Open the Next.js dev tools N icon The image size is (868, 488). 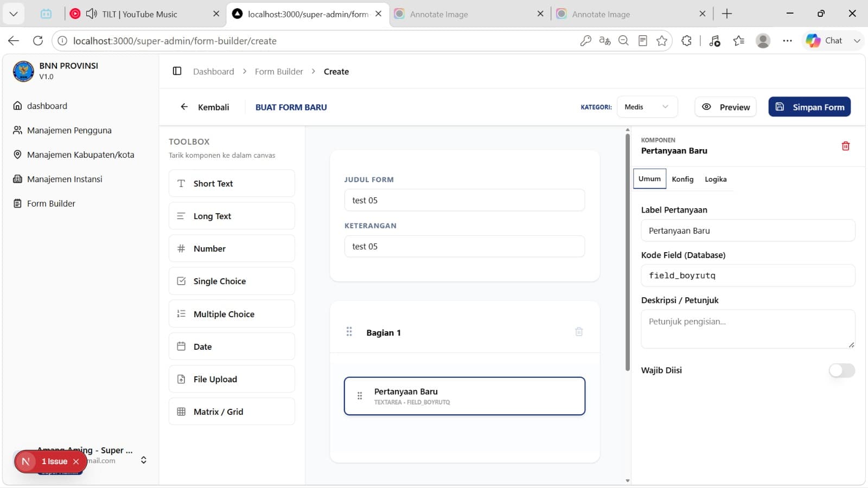pyautogui.click(x=25, y=461)
